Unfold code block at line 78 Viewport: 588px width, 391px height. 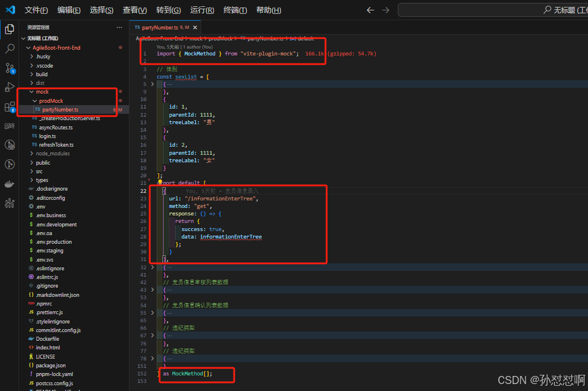click(152, 359)
